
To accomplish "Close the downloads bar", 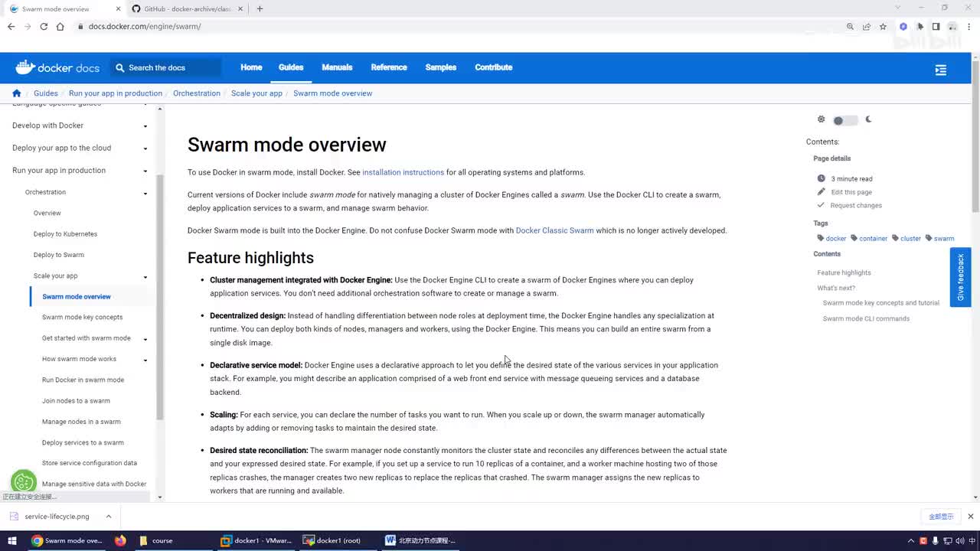I will (x=971, y=517).
